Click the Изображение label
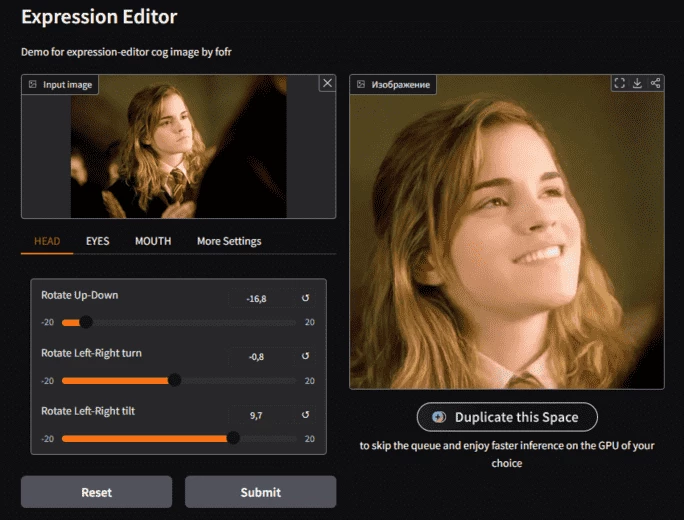This screenshot has width=684, height=520. [x=400, y=85]
